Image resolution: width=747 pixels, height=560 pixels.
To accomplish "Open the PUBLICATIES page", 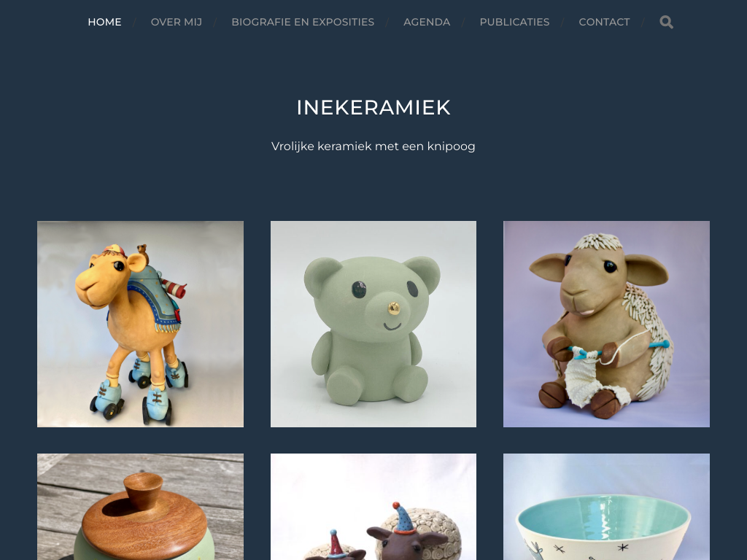I will [514, 22].
